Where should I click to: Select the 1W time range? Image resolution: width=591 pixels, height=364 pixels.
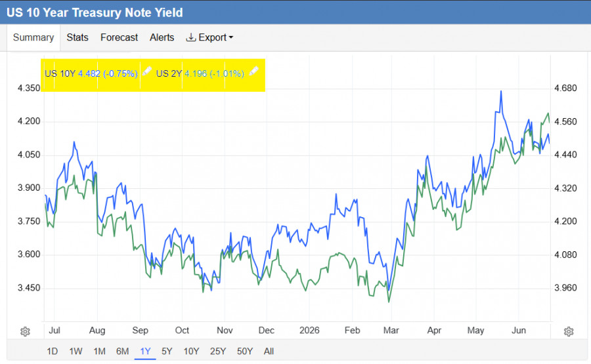[x=76, y=351]
